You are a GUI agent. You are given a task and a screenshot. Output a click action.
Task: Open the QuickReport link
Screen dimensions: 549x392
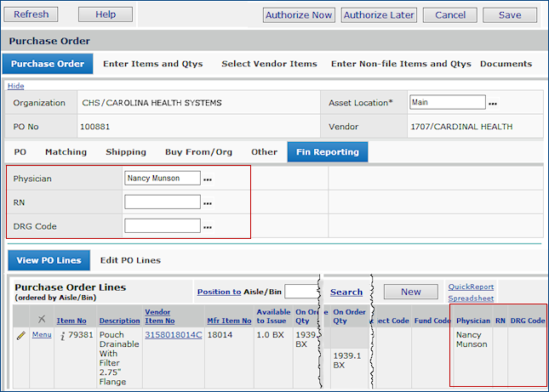coord(471,287)
